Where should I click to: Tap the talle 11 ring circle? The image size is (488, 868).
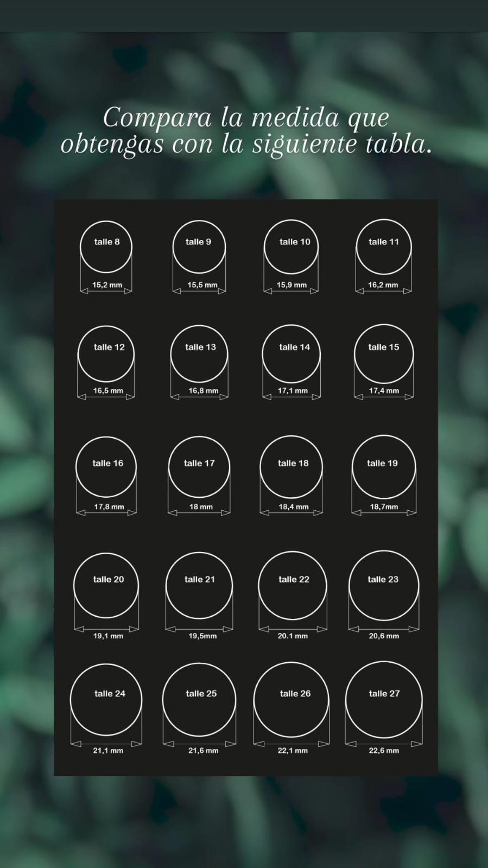[383, 246]
